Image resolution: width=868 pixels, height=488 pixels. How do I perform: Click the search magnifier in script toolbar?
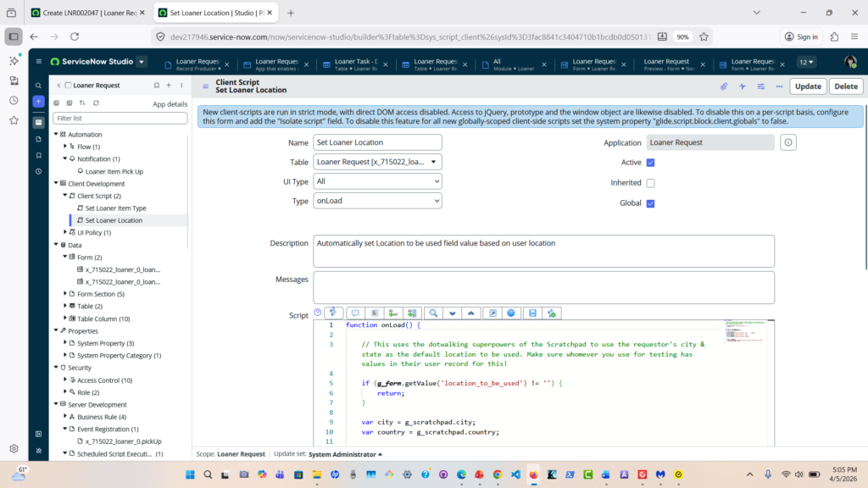click(432, 313)
